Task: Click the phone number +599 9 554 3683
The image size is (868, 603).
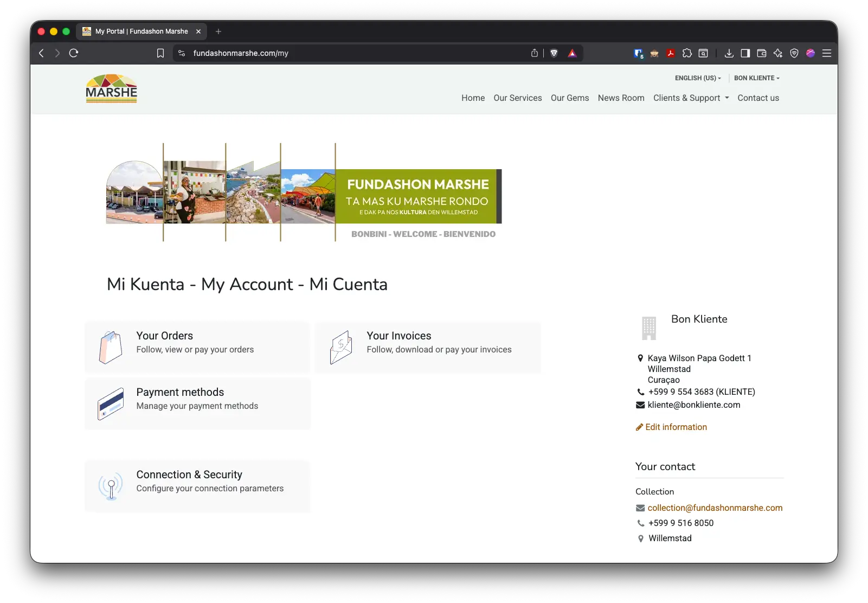Action: 702,392
